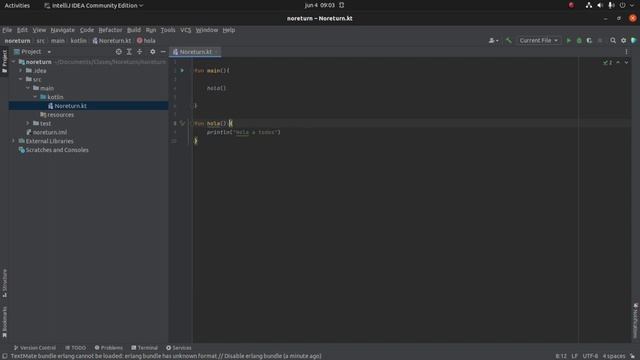This screenshot has width=640, height=360.
Task: Click the 4 spaces indent setting
Action: (x=614, y=356)
